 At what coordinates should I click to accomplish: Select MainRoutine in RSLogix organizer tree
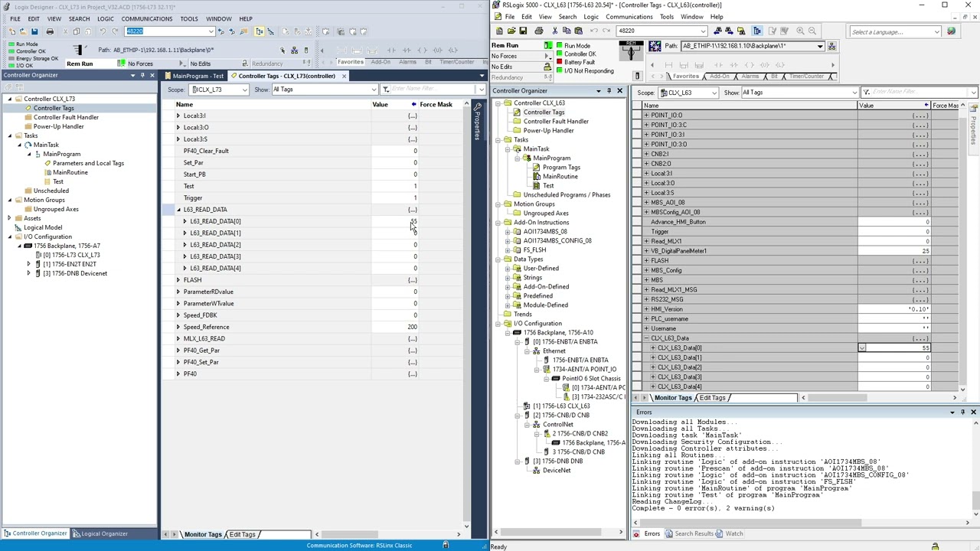point(560,177)
